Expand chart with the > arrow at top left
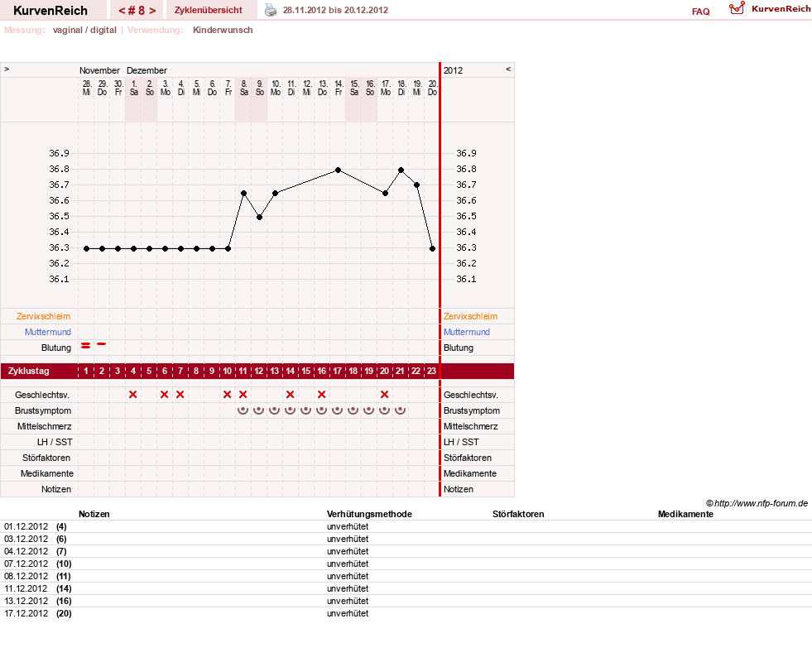Screen dimensions: 812x662 tap(7, 69)
